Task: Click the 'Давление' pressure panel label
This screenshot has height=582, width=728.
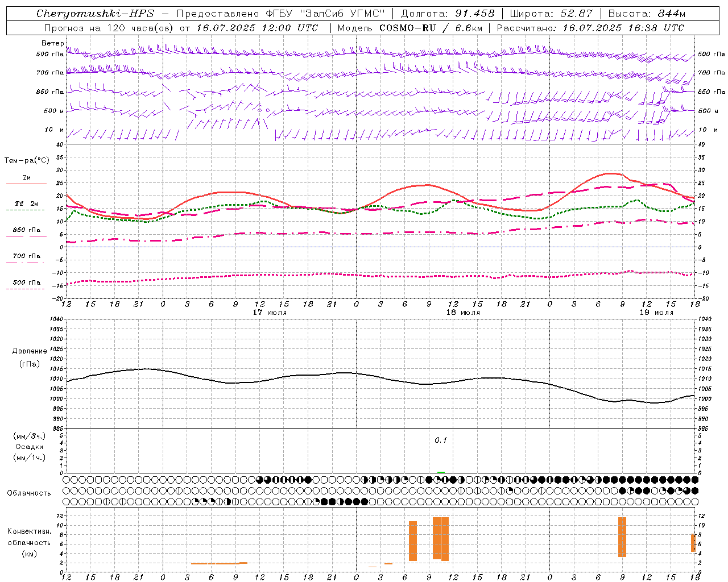Action: click(30, 351)
